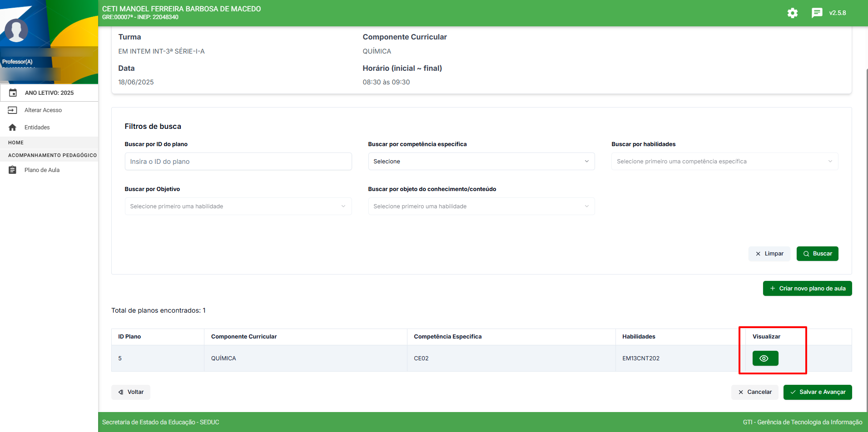Click Criar novo plano de aula

(807, 289)
